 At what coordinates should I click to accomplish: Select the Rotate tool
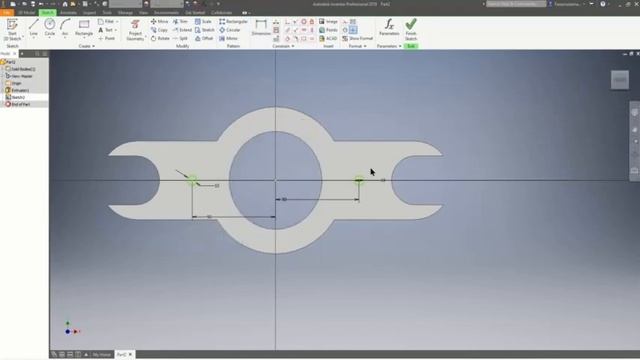coord(160,38)
